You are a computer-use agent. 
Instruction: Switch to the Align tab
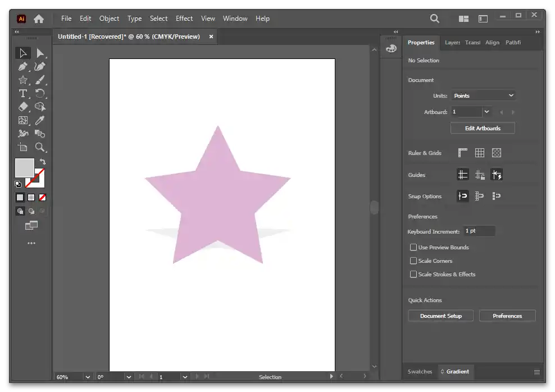click(x=492, y=43)
